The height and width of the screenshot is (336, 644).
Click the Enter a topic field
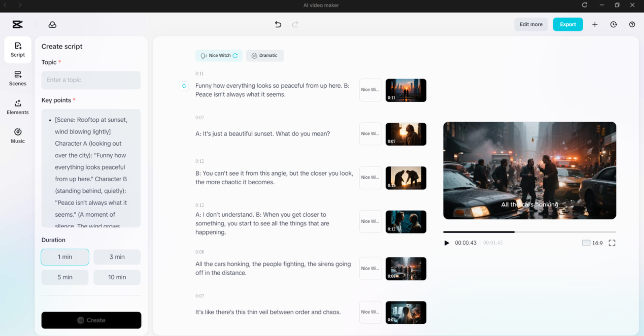click(x=91, y=80)
